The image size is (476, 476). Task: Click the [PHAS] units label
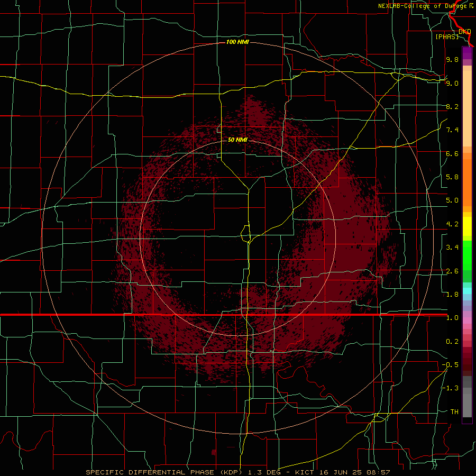(x=447, y=37)
